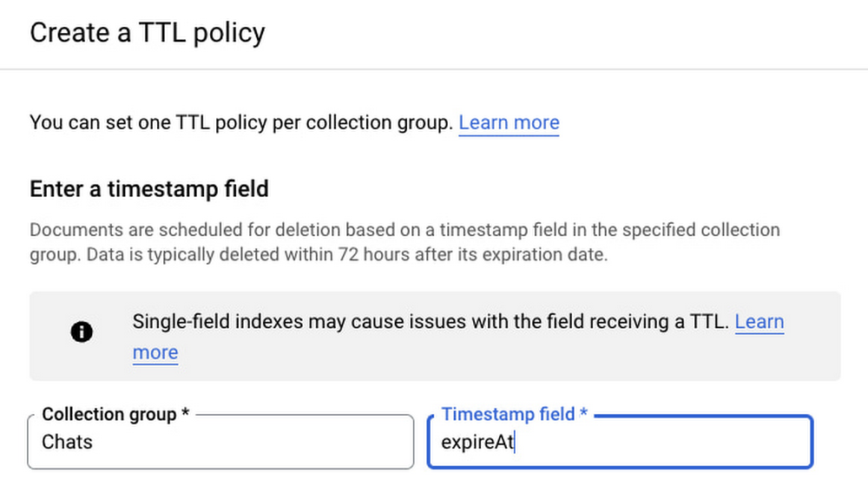Place cursor on expireAt text in Timestamp field
The height and width of the screenshot is (499, 868).
pos(477,443)
